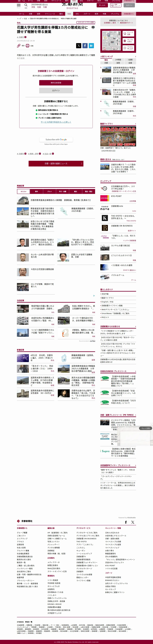Open the footer X icon

(133, 522)
